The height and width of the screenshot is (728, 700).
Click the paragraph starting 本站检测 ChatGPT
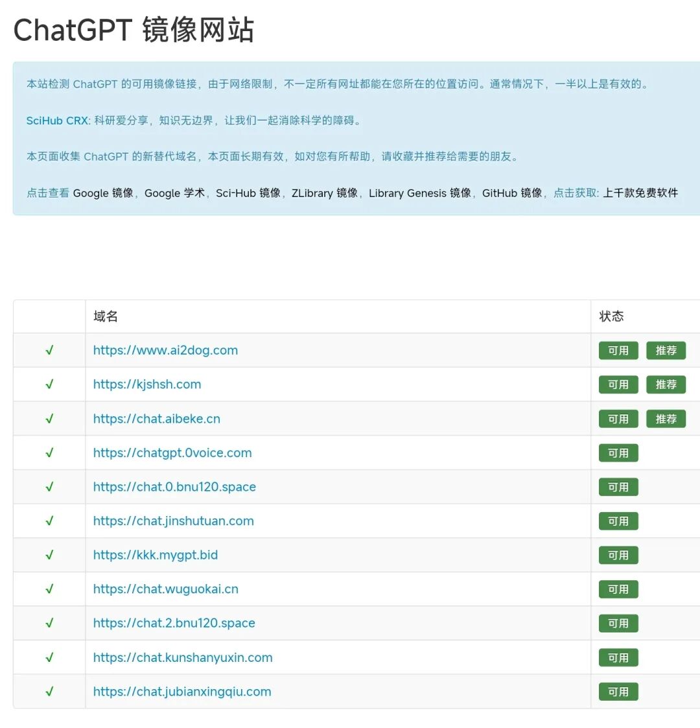[x=338, y=84]
